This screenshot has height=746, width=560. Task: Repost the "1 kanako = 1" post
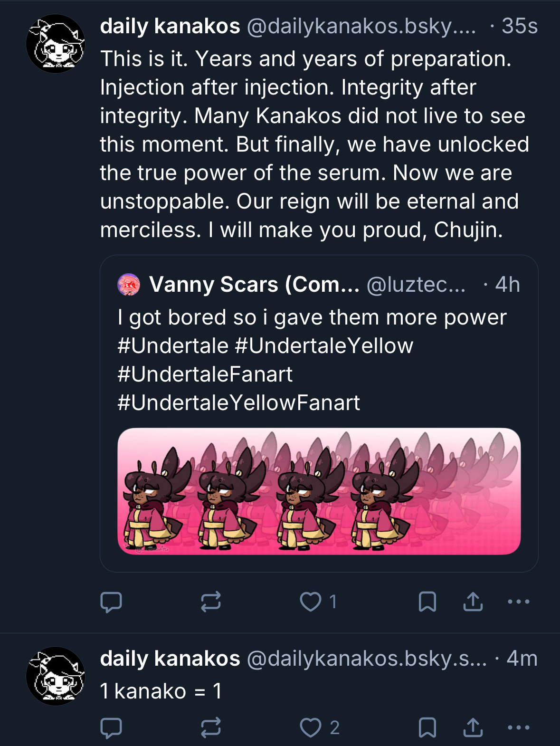[210, 727]
